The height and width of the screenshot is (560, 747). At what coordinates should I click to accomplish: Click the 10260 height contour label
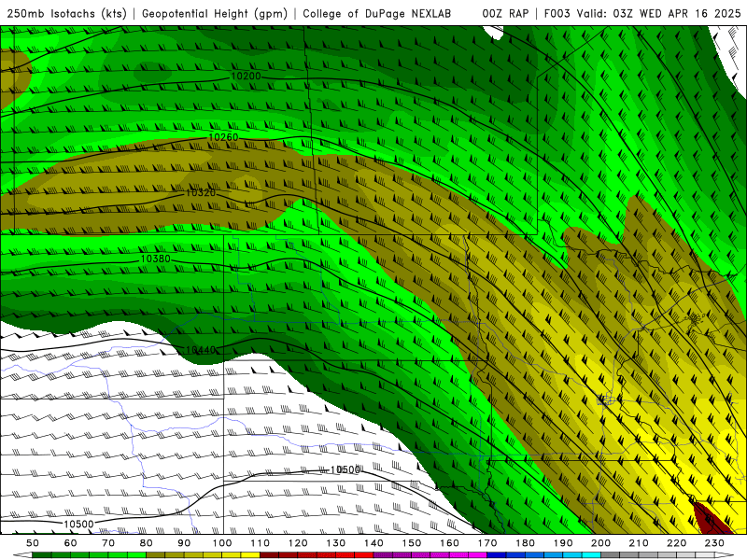click(x=223, y=137)
